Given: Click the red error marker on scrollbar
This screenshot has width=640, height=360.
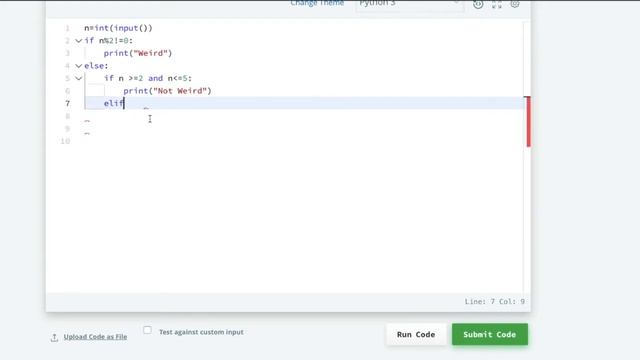Looking at the screenshot, I should pyautogui.click(x=528, y=122).
